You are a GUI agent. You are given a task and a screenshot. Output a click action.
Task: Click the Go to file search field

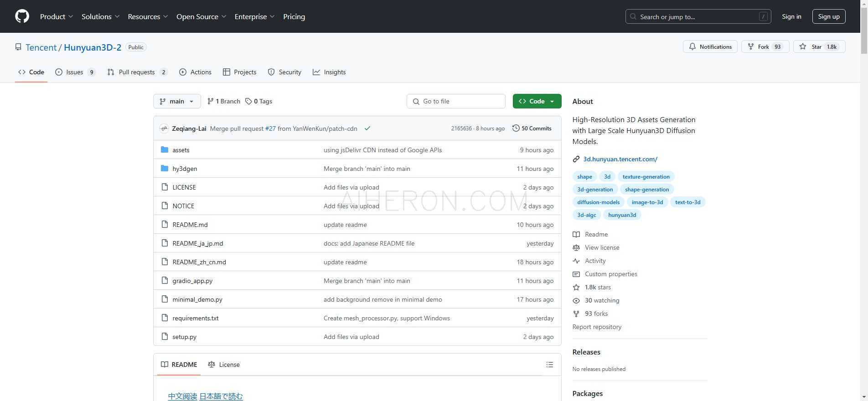[456, 101]
